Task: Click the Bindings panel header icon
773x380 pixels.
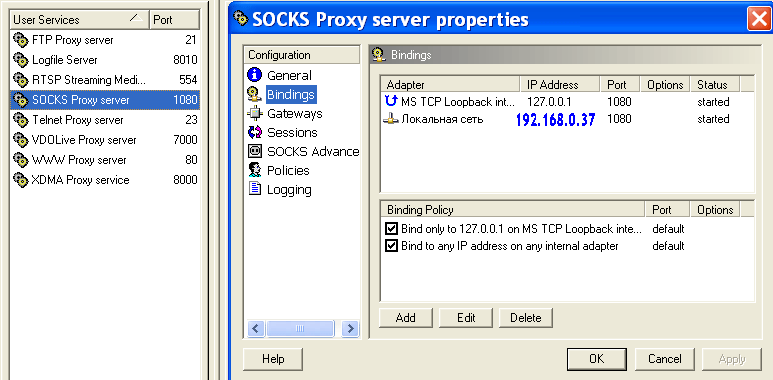Action: click(x=379, y=55)
